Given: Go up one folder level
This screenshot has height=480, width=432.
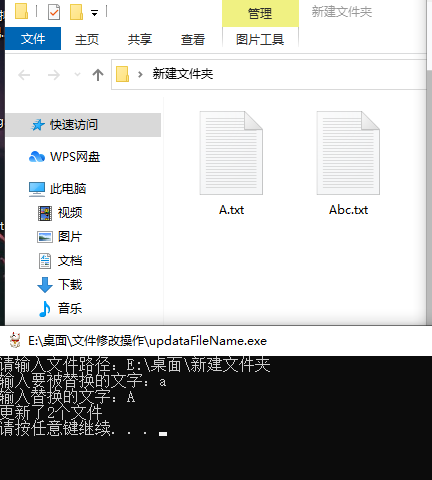Looking at the screenshot, I should point(98,75).
